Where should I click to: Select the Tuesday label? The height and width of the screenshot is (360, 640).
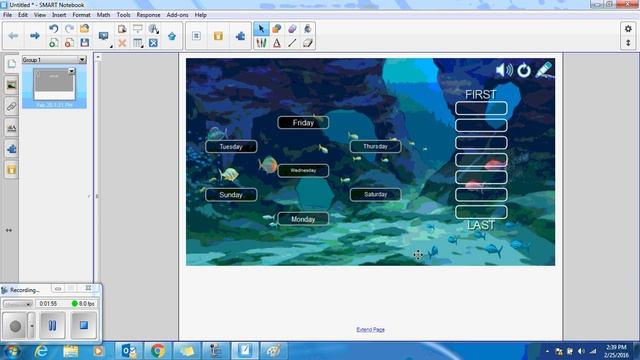coord(231,147)
